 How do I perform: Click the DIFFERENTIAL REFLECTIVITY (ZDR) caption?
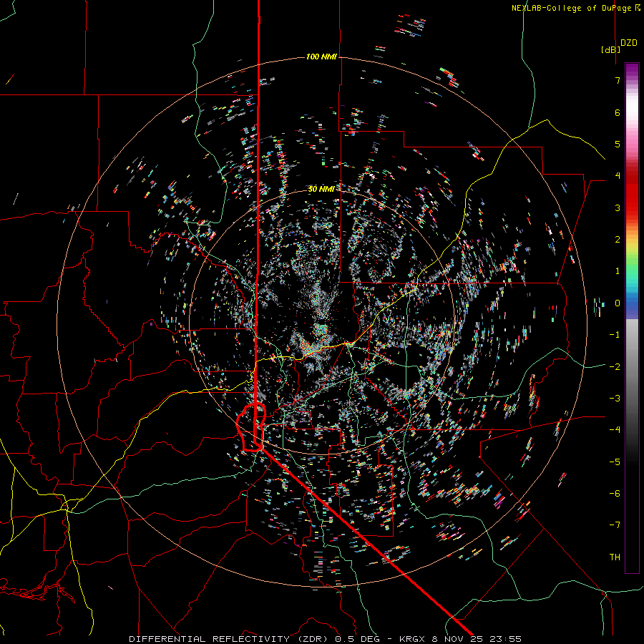tap(229, 639)
